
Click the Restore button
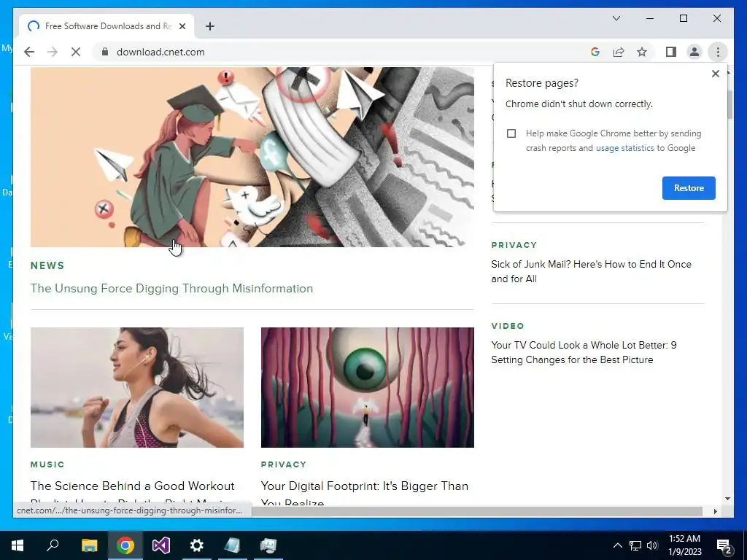click(689, 187)
